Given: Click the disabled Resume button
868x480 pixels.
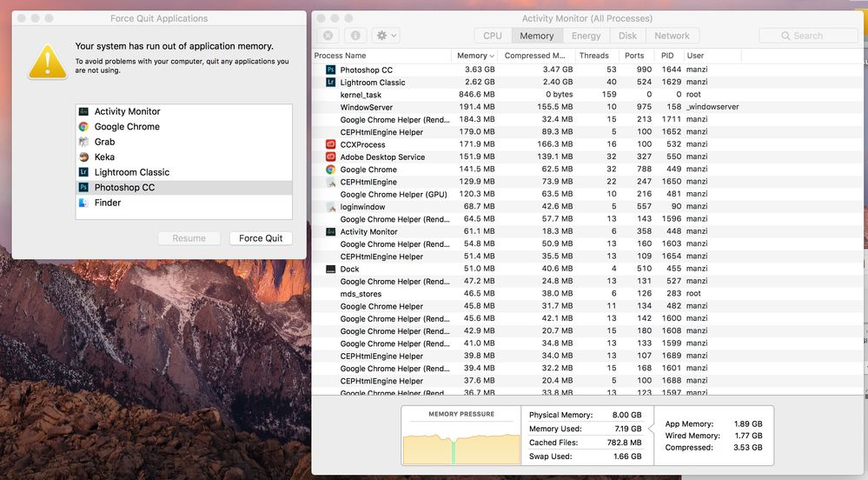Looking at the screenshot, I should [x=189, y=238].
